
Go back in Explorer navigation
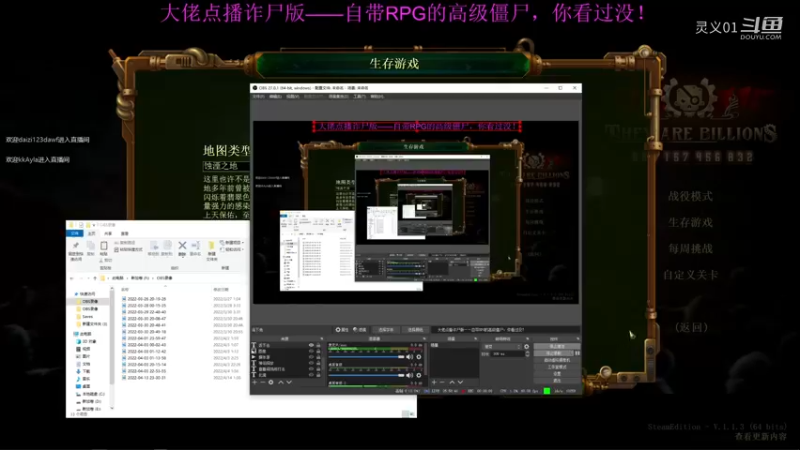71,278
